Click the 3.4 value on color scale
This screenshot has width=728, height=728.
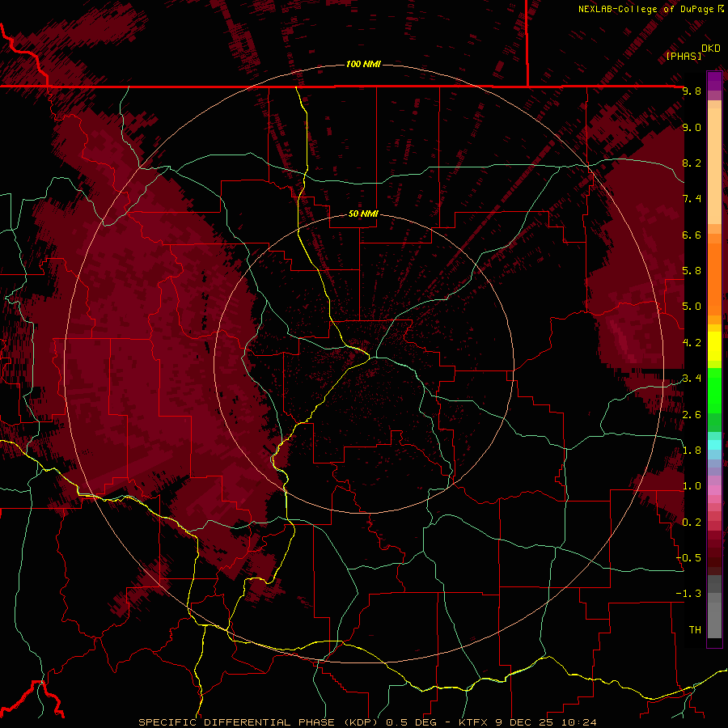tap(692, 379)
